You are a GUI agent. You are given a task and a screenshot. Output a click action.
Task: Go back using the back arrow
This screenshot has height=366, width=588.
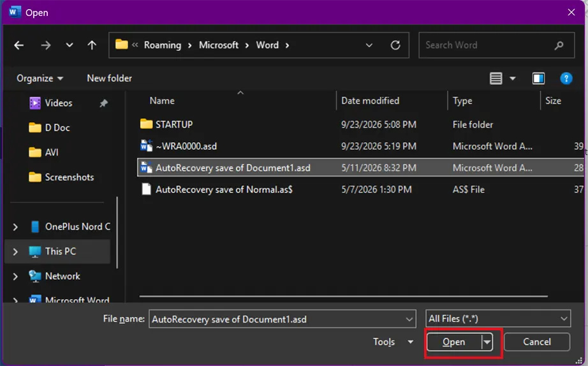point(18,45)
